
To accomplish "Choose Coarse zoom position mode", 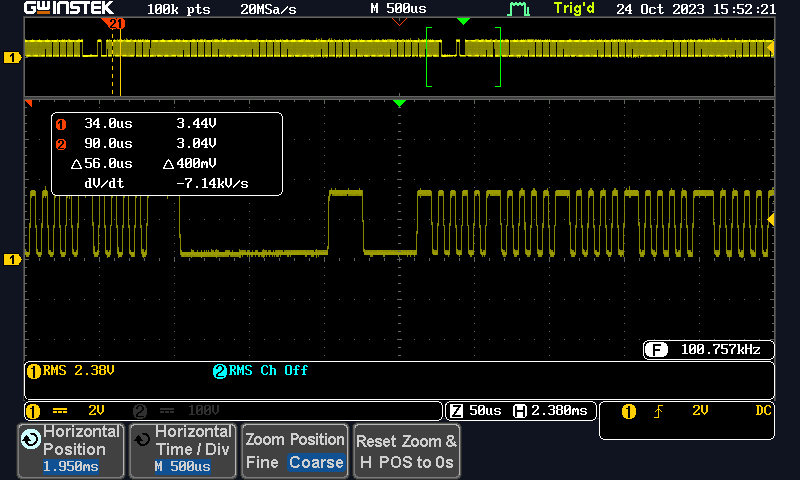I will (x=316, y=462).
